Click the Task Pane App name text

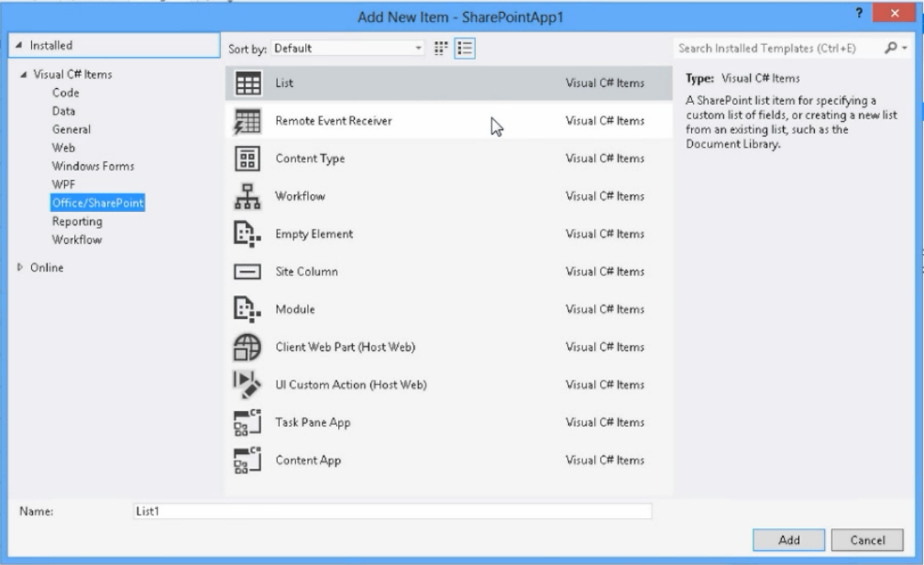pyautogui.click(x=313, y=423)
